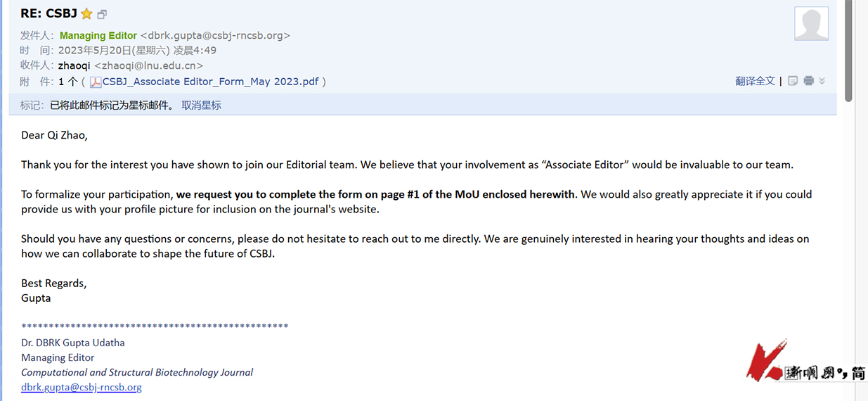Toggle the gold star next to RE: CSBJ
Viewport: 868px width, 401px height.
click(87, 13)
